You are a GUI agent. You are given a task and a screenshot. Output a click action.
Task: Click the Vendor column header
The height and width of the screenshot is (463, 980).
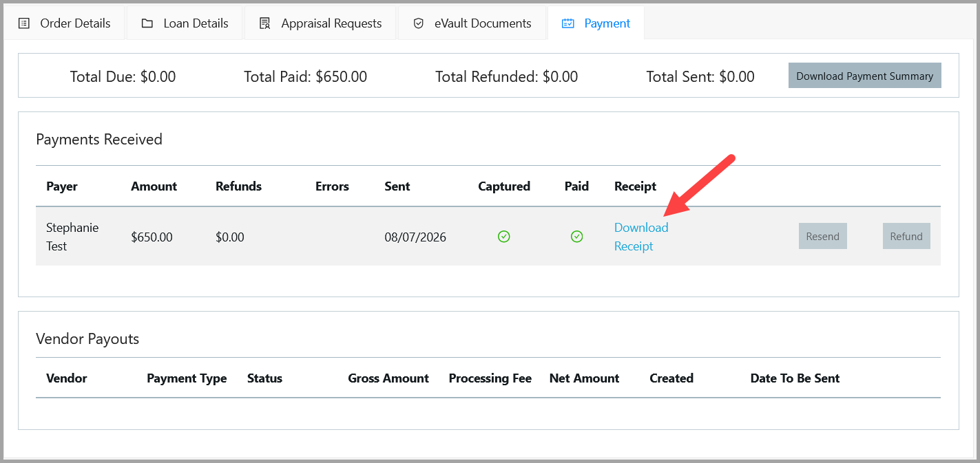click(x=67, y=378)
